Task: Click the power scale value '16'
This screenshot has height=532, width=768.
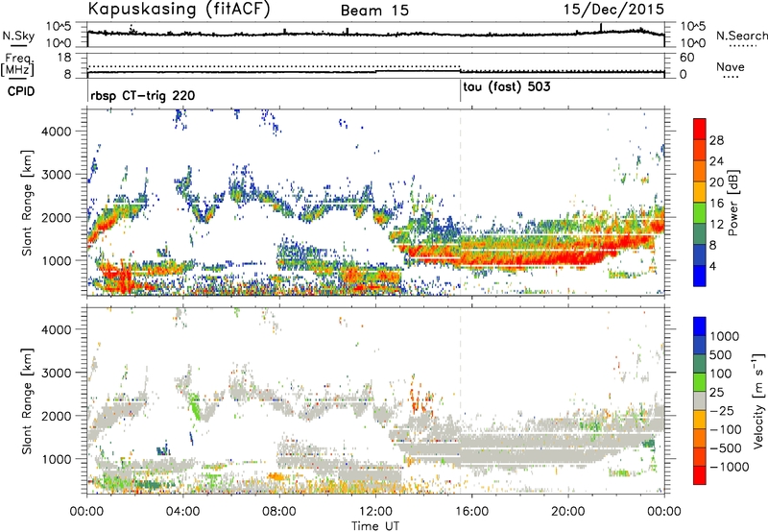Action: tap(716, 204)
